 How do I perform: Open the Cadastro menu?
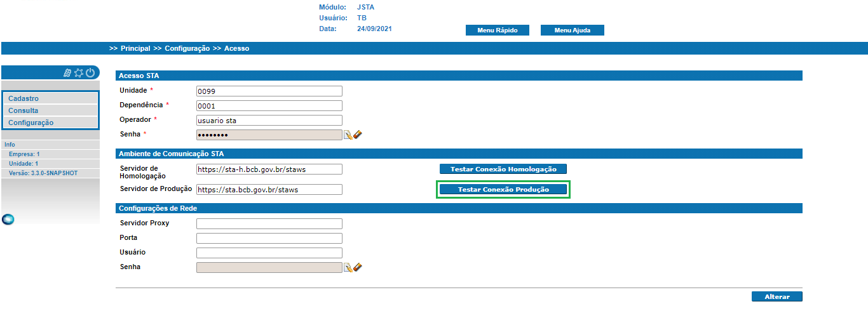51,98
